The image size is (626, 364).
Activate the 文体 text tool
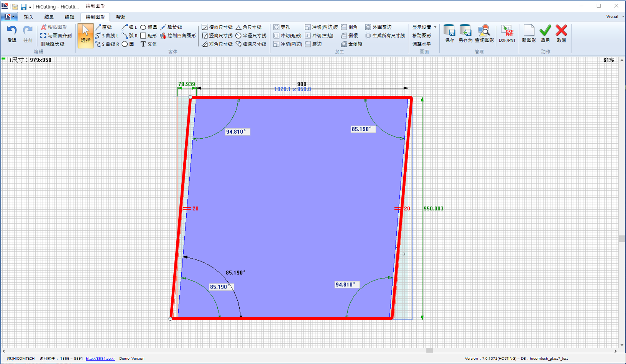click(149, 44)
